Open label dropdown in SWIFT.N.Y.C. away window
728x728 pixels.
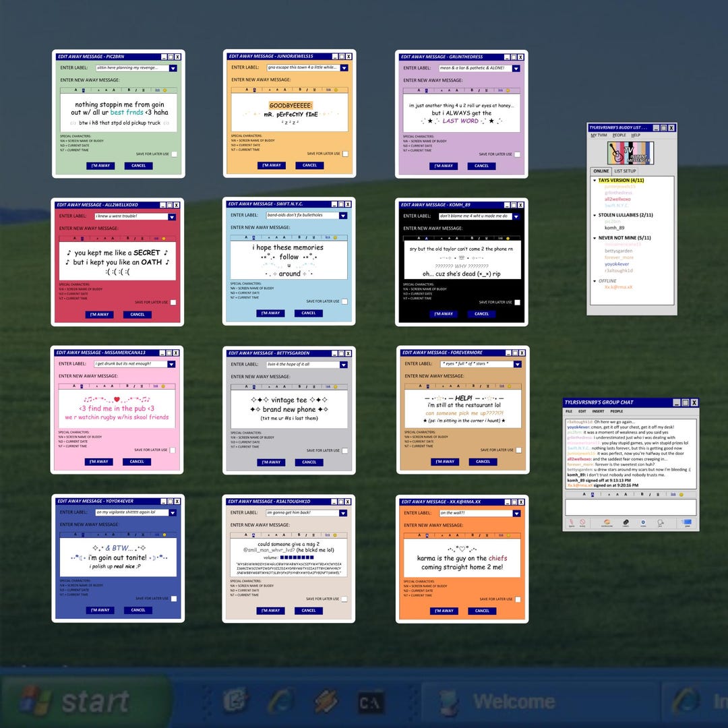[343, 216]
